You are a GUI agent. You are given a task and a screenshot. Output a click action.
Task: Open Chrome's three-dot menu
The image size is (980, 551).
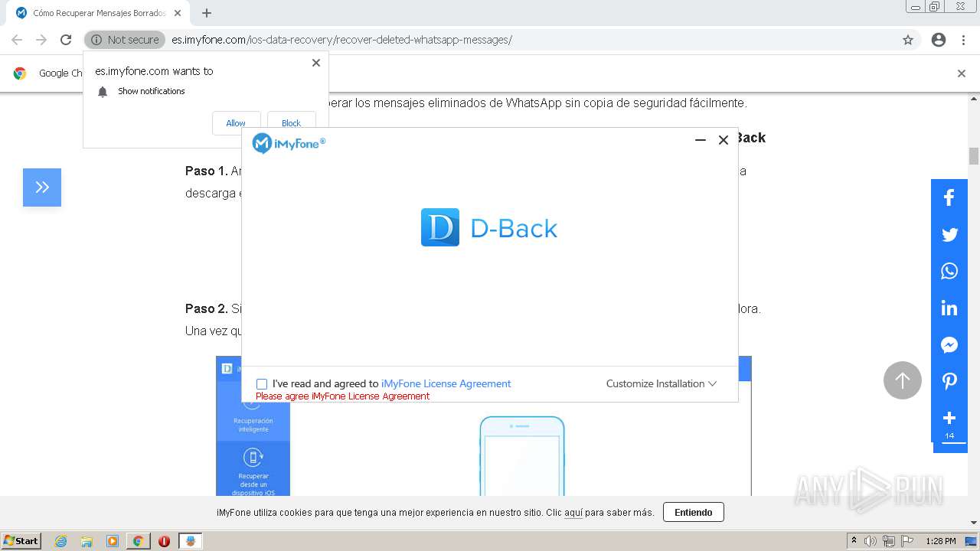click(x=963, y=40)
